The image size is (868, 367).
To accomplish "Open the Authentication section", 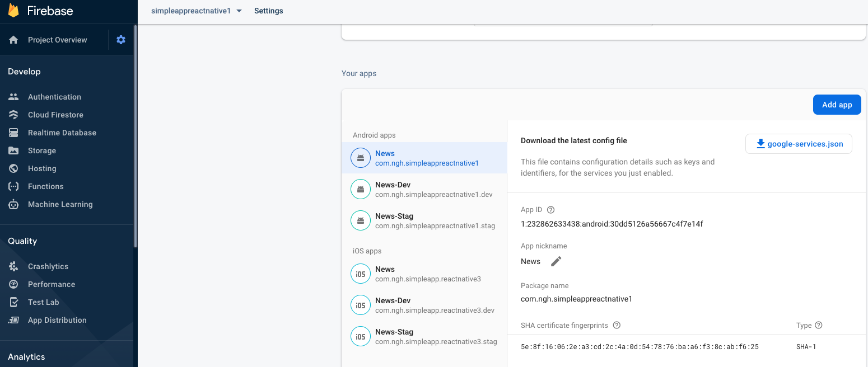I will point(54,97).
